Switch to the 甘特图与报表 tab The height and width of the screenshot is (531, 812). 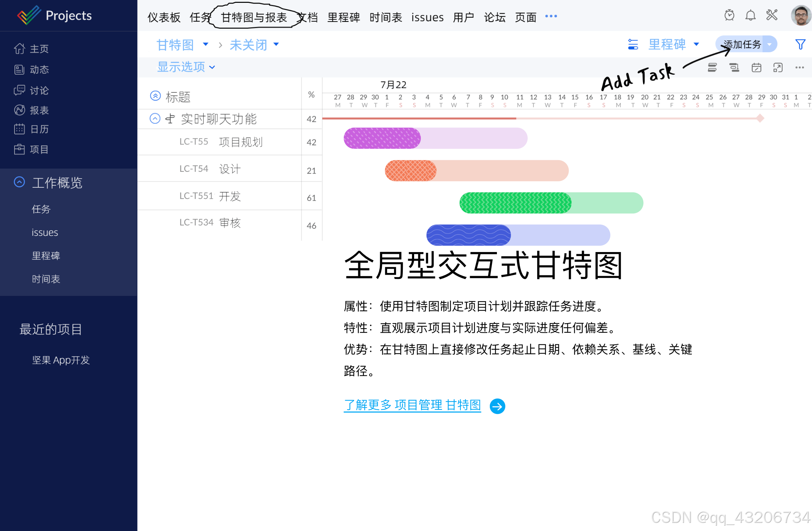tap(254, 17)
